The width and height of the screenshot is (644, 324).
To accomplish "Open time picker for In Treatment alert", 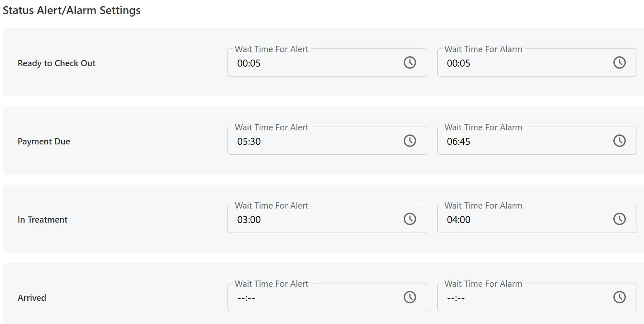I will click(409, 219).
